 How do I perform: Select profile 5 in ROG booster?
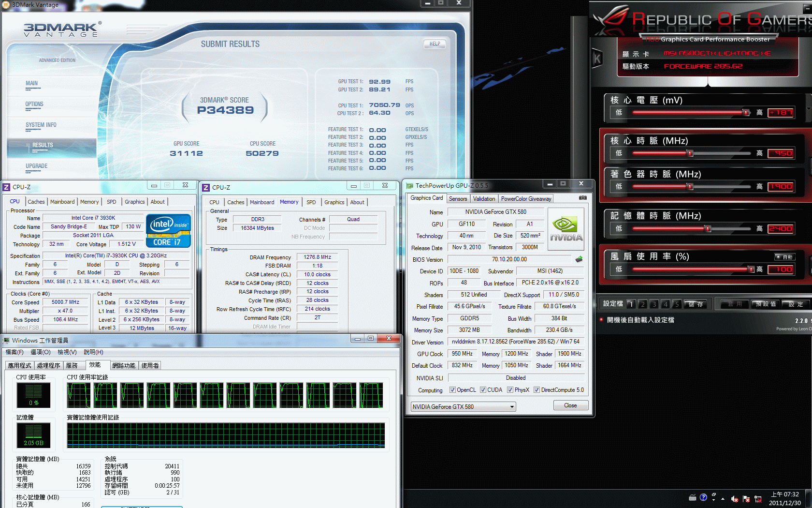tap(677, 304)
